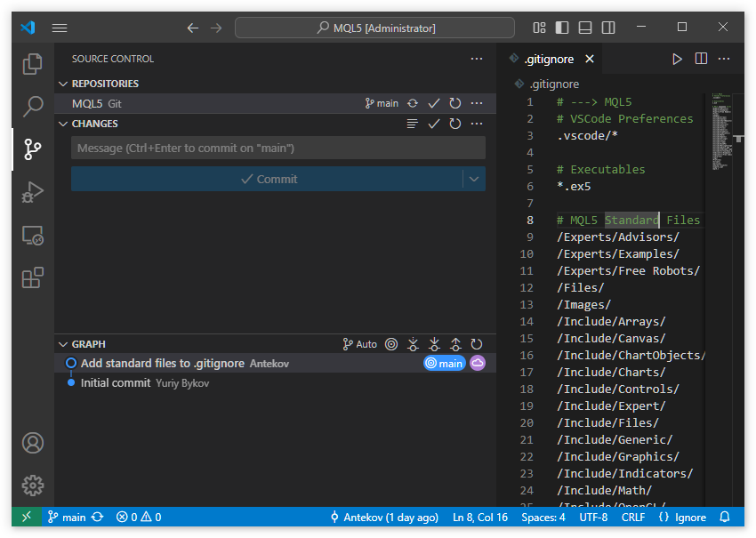Go to current history item target icon

tap(391, 344)
